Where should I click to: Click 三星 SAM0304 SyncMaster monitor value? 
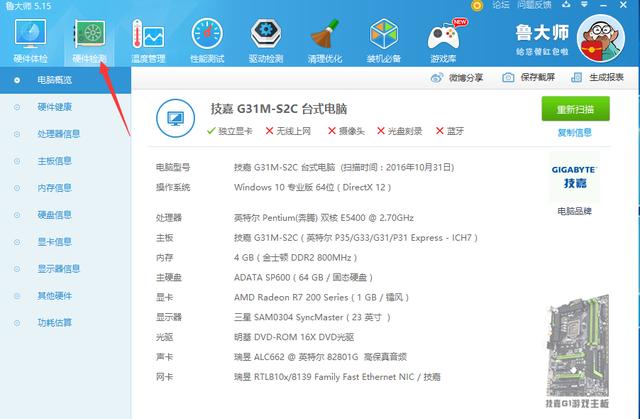(x=312, y=317)
